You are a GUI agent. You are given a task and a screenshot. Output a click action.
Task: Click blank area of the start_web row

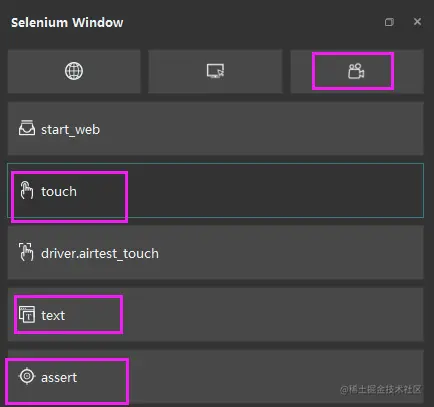pos(260,129)
